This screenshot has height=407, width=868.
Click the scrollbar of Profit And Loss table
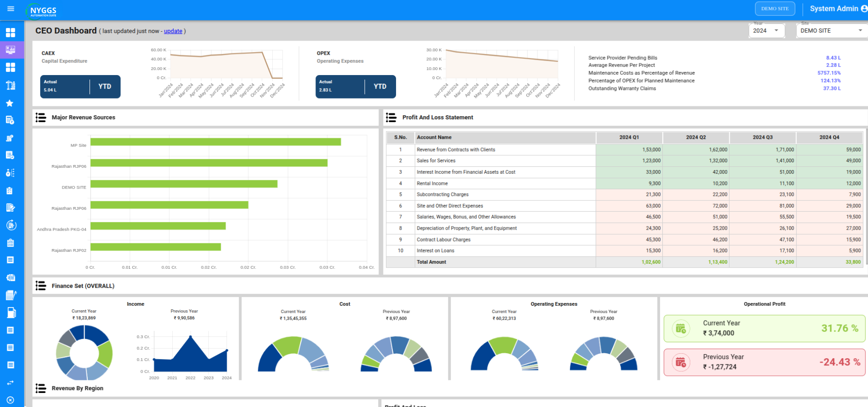[x=866, y=197]
